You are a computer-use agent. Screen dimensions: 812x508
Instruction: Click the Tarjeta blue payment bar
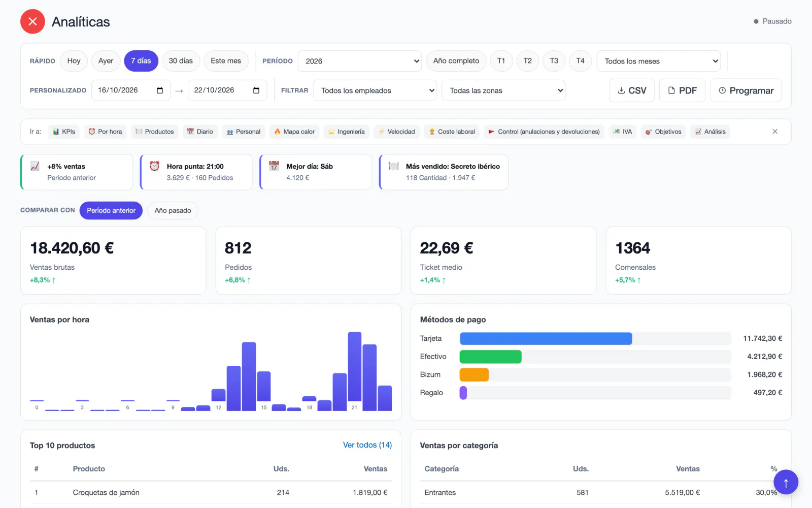pos(546,338)
